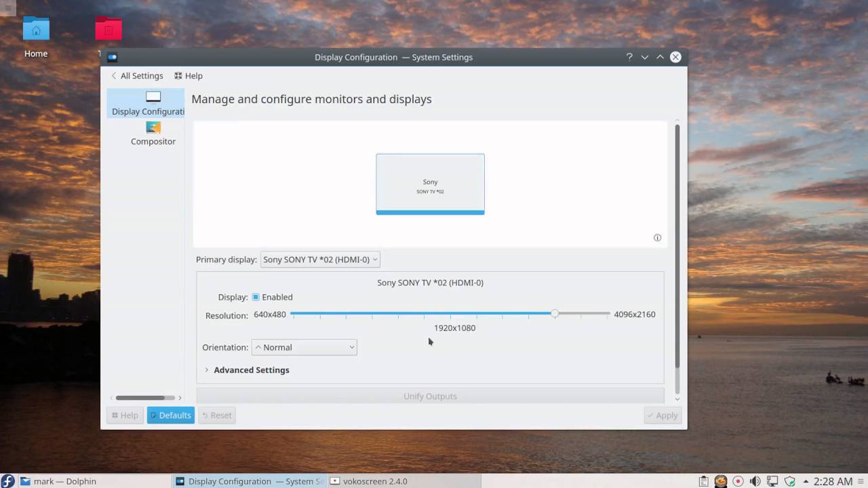This screenshot has height=488, width=868.
Task: Open the network connection tray icon
Action: tap(772, 481)
